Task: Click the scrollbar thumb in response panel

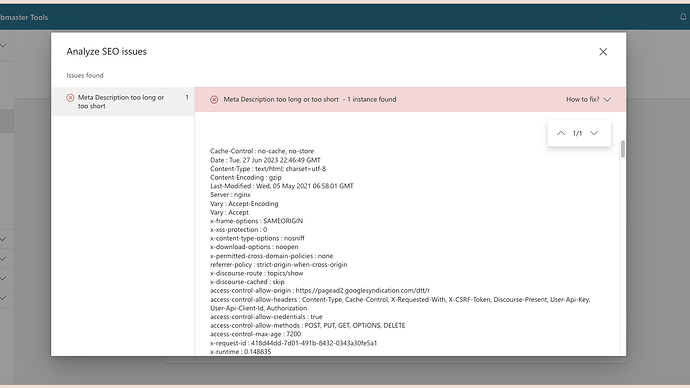Action: 622,149
